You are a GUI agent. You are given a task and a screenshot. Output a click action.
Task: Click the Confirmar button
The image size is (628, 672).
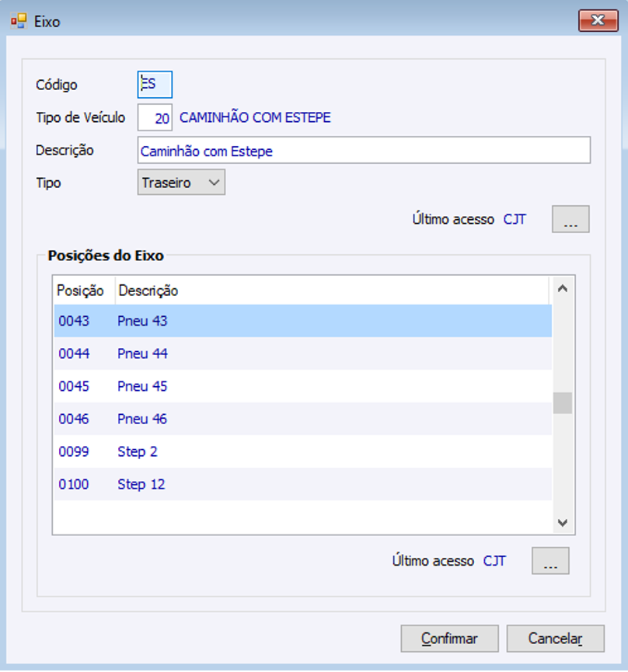(449, 639)
